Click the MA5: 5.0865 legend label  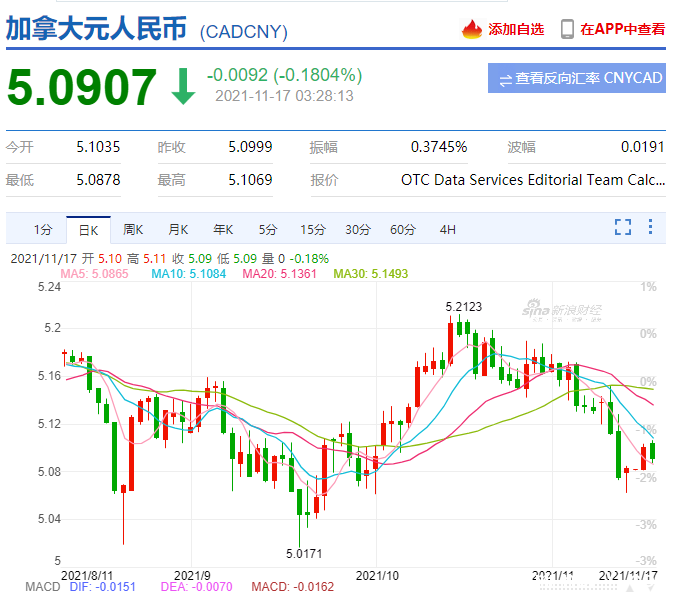(x=94, y=274)
